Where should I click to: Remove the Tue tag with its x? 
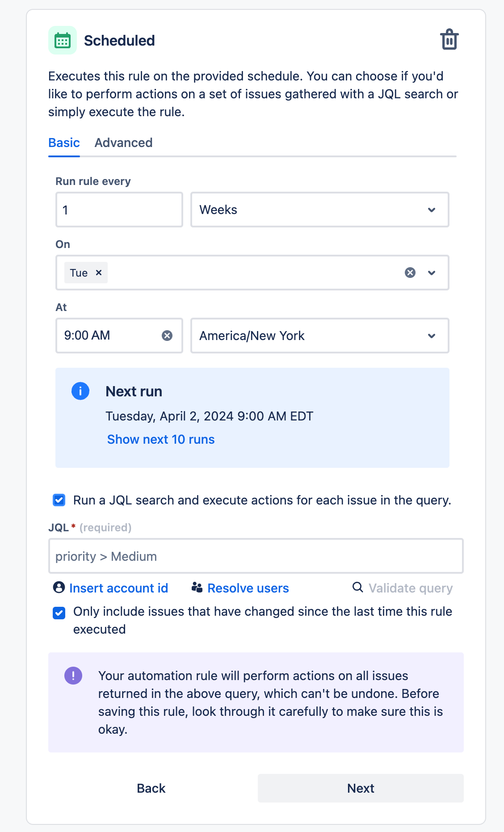coord(99,273)
